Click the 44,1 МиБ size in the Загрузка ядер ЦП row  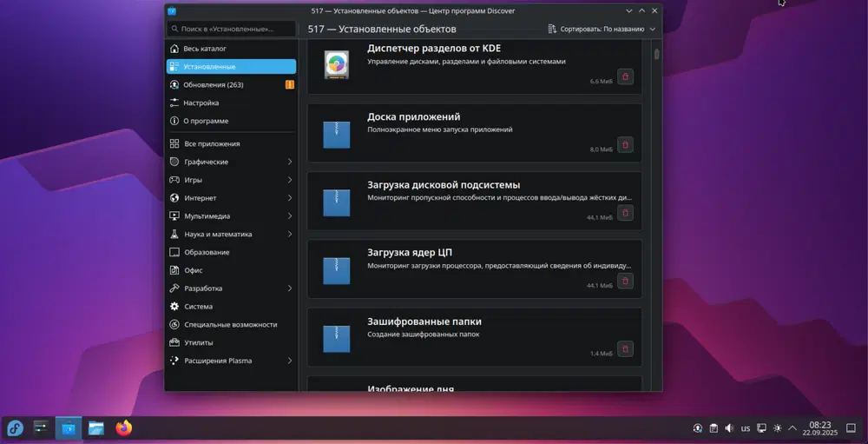pos(600,286)
